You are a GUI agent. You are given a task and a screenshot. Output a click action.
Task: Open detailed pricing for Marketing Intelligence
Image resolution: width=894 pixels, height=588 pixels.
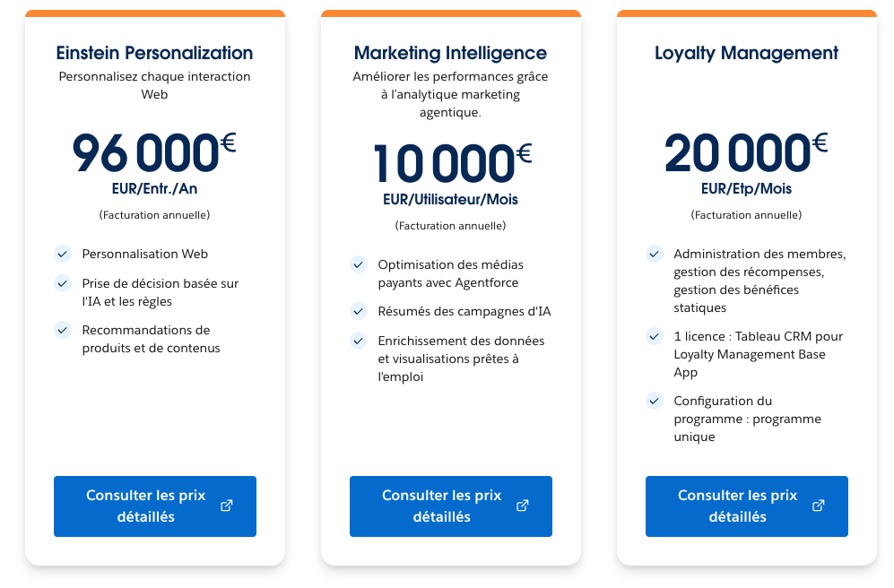(x=442, y=506)
